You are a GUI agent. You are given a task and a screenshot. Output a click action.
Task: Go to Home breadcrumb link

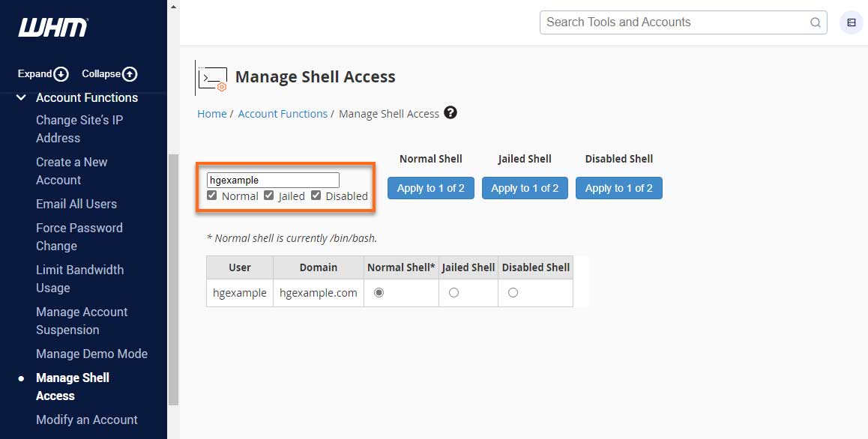212,113
